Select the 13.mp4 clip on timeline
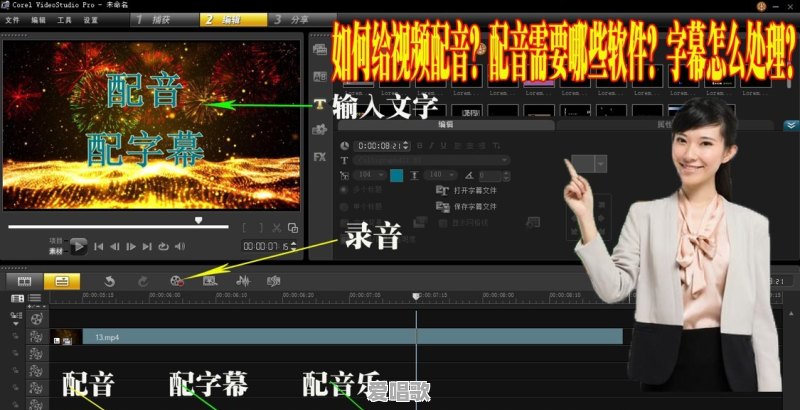Viewport: 800px width, 410px height. tap(336, 337)
